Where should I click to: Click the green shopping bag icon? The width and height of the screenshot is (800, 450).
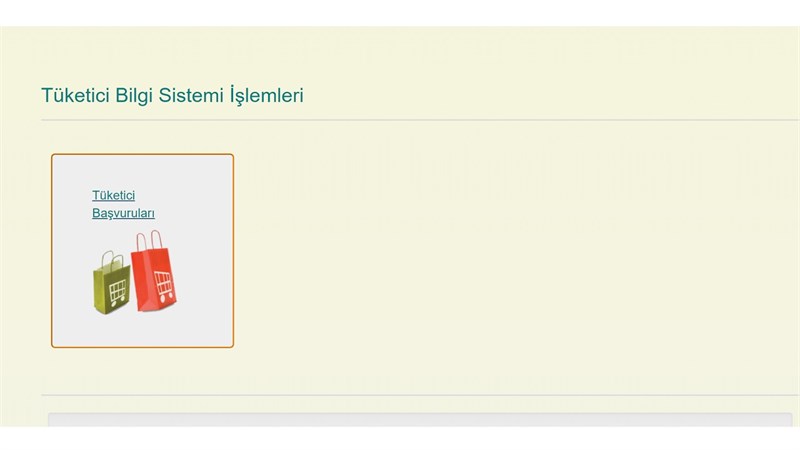click(x=111, y=283)
